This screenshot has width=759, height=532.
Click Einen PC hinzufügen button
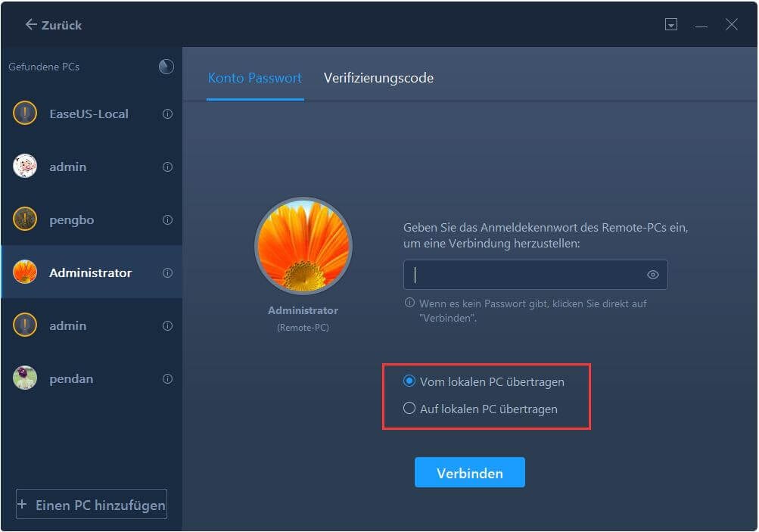(92, 505)
